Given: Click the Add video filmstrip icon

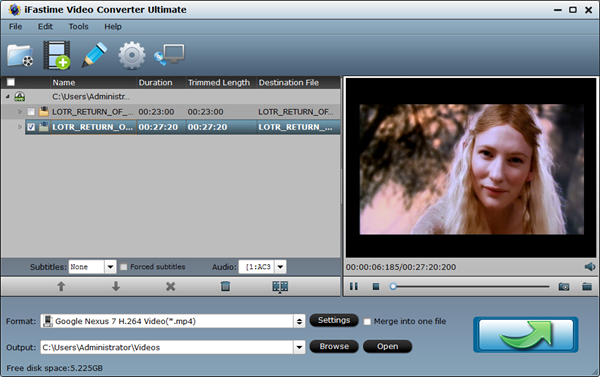Looking at the screenshot, I should pyautogui.click(x=57, y=55).
